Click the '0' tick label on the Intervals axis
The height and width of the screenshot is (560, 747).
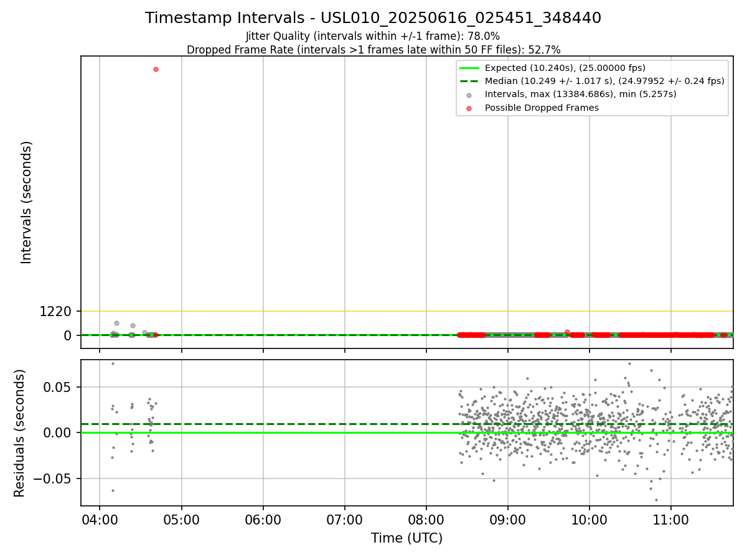coord(68,335)
